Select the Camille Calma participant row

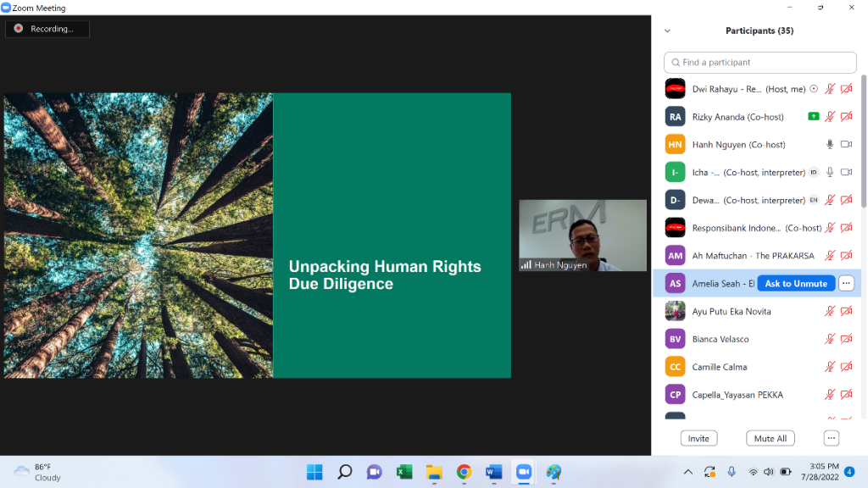pyautogui.click(x=757, y=366)
